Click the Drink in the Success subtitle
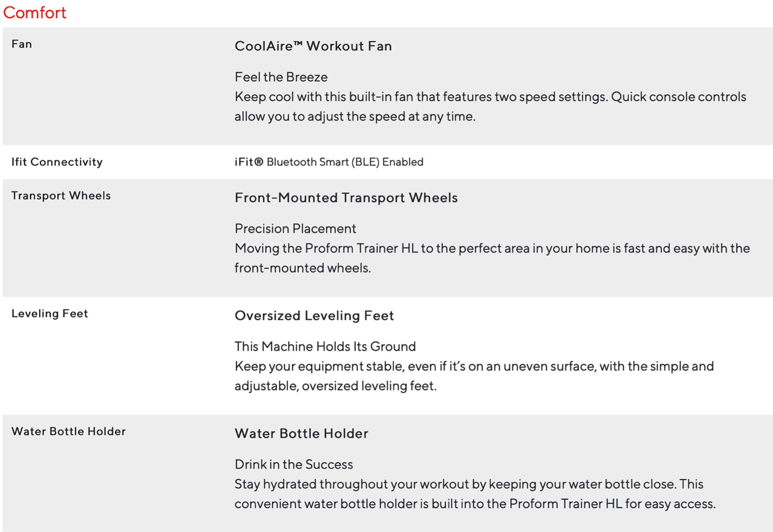 pyautogui.click(x=294, y=465)
